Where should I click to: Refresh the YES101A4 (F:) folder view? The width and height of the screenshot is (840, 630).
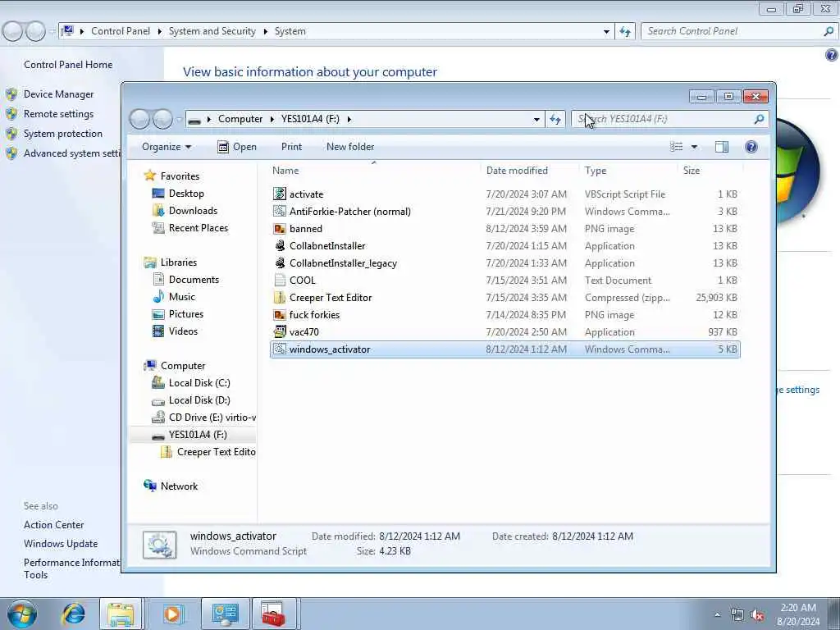[555, 119]
